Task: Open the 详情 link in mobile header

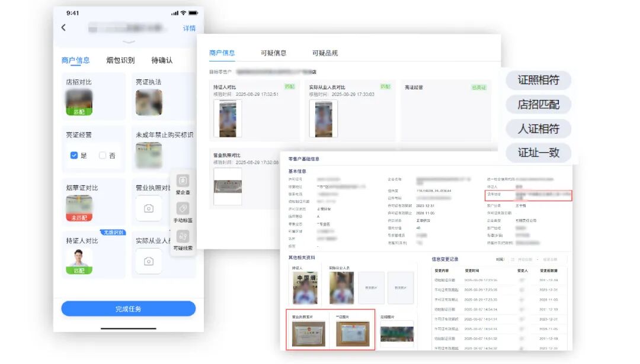Action: (x=189, y=28)
